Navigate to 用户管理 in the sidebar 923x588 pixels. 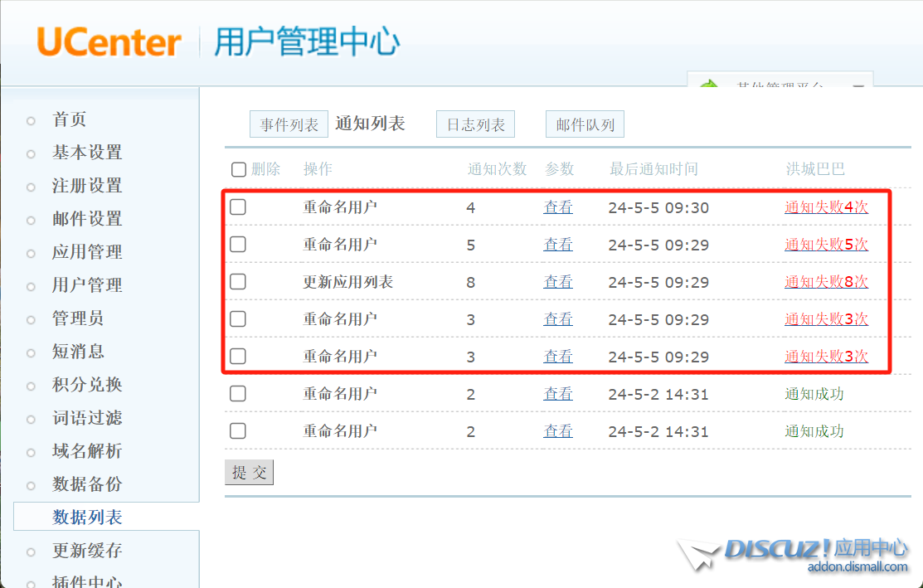[x=88, y=285]
